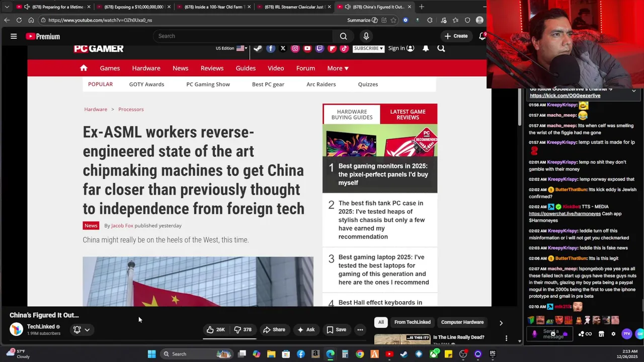Image resolution: width=644 pixels, height=362 pixels.
Task: Open the Guides navigation item
Action: click(246, 68)
